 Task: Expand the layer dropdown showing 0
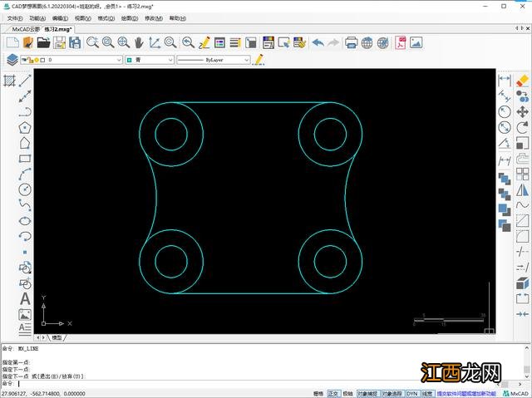(x=118, y=60)
